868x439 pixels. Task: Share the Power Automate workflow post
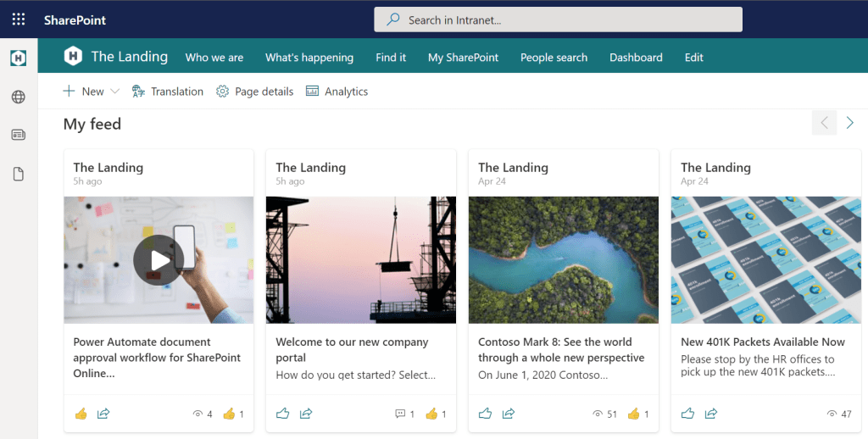(x=103, y=414)
